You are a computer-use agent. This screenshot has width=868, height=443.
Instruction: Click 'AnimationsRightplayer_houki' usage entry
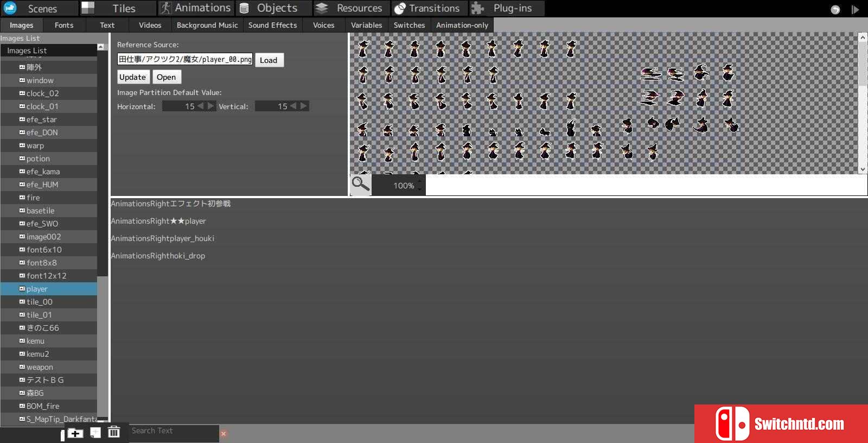coord(163,238)
